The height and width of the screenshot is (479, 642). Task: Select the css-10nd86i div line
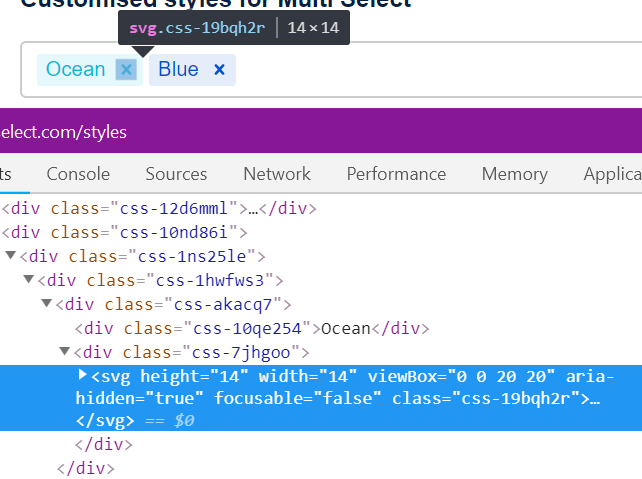click(x=124, y=233)
